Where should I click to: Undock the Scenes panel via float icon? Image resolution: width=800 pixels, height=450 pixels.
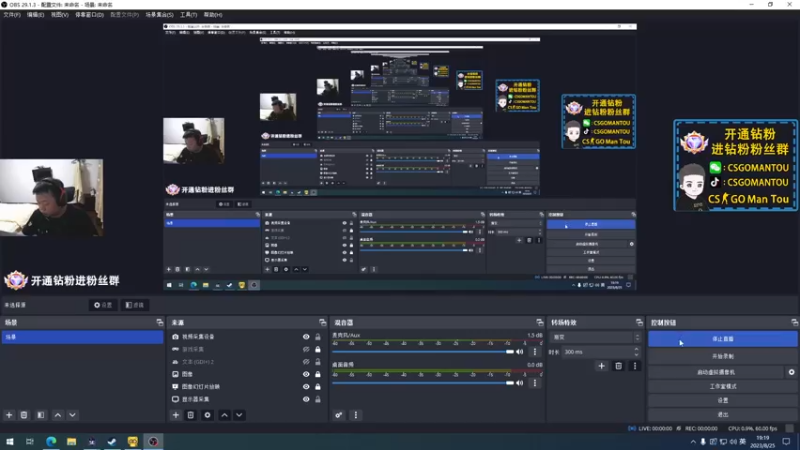tap(160, 322)
